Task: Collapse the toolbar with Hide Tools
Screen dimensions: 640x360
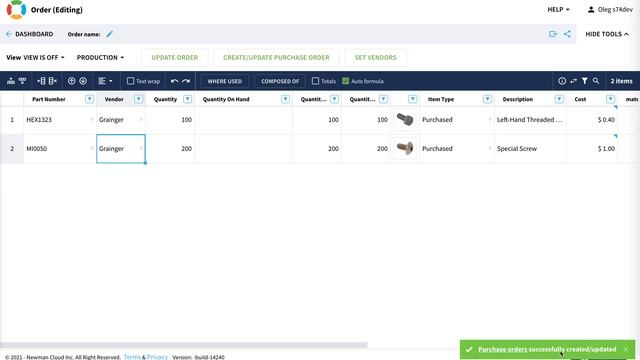Action: click(x=607, y=34)
